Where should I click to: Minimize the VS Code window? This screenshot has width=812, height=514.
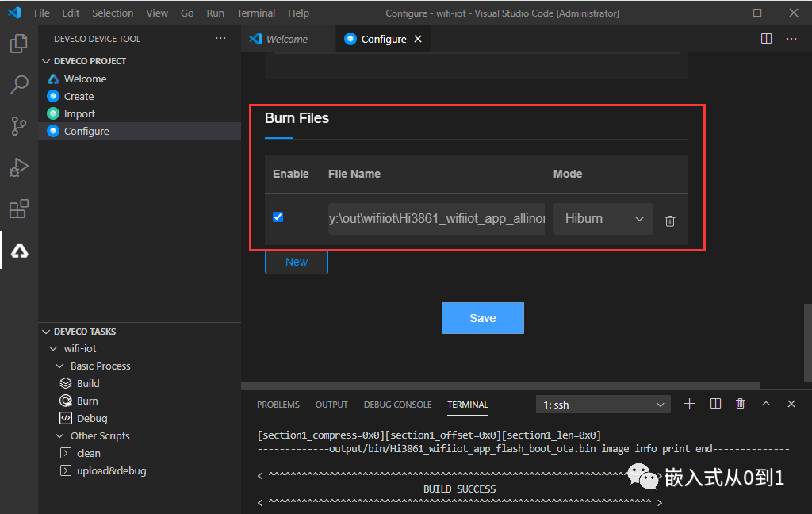[721, 13]
